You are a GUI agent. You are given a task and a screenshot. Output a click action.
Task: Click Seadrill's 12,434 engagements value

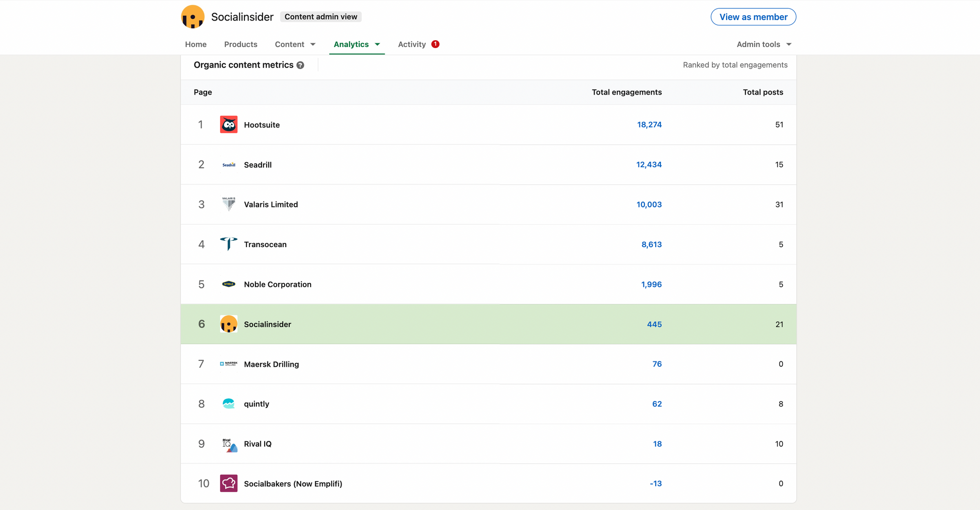[649, 165]
